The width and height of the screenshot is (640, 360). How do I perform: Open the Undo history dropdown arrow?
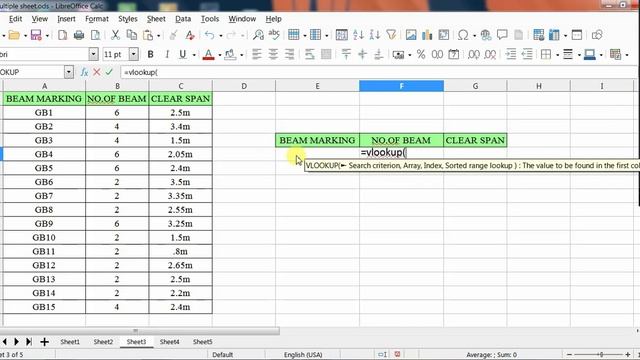[221, 36]
